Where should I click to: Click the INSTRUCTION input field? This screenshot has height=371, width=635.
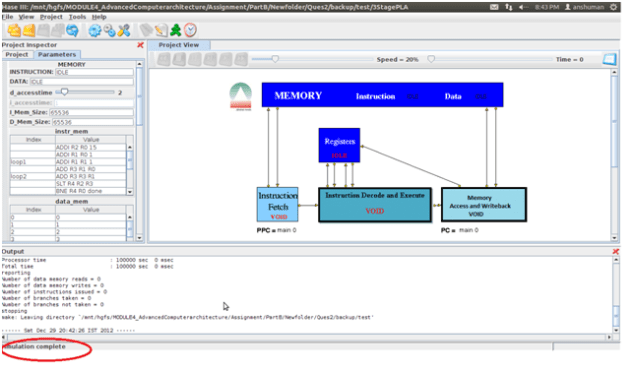(x=94, y=72)
